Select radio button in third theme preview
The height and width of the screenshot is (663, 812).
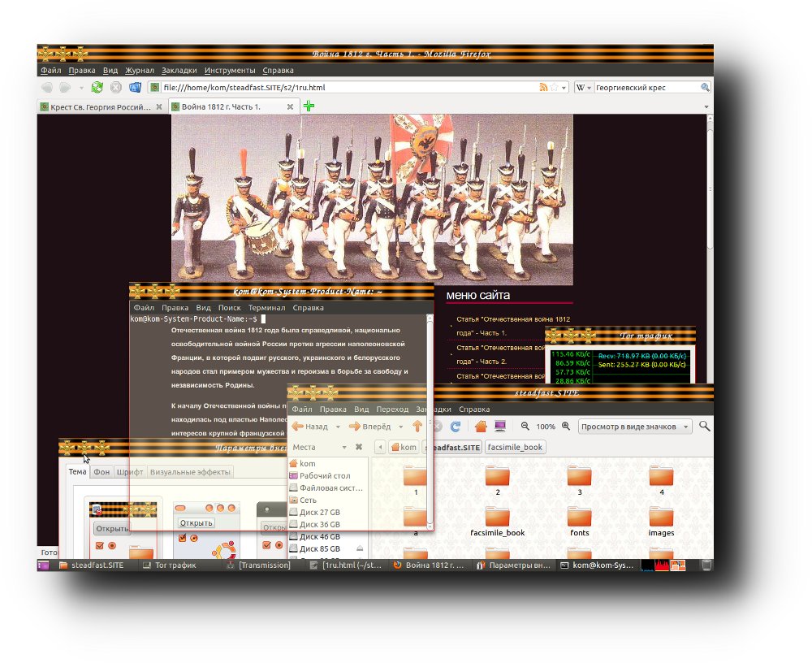(279, 545)
